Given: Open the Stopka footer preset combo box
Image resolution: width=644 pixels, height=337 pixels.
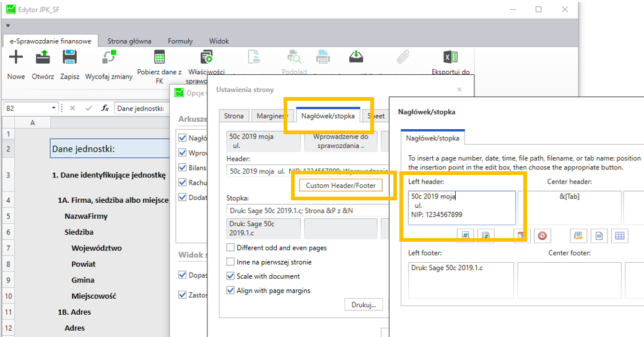Looking at the screenshot, I should pyautogui.click(x=307, y=210).
